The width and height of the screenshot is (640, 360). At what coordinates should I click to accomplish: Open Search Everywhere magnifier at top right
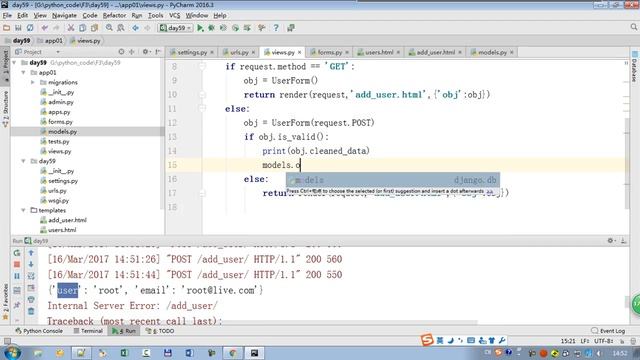633,27
